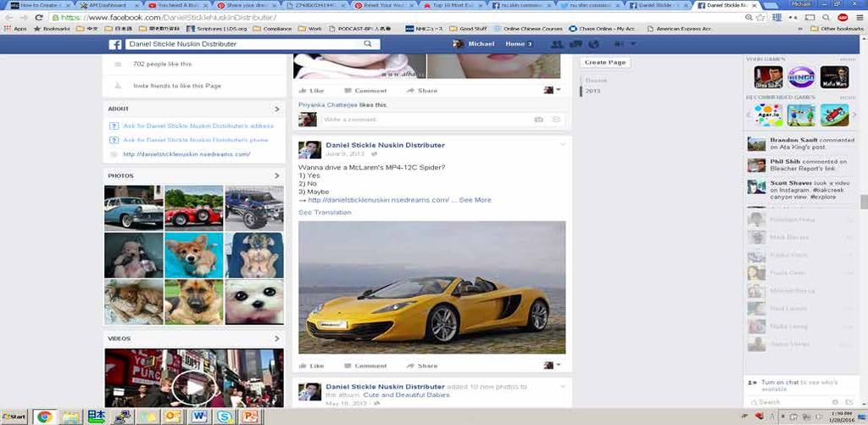Click the sticker icon in comment box

click(556, 120)
